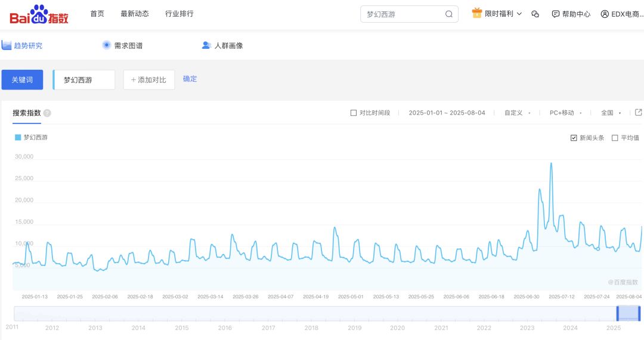The width and height of the screenshot is (644, 340).
Task: Switch to the 需求图谱 tab
Action: 123,45
